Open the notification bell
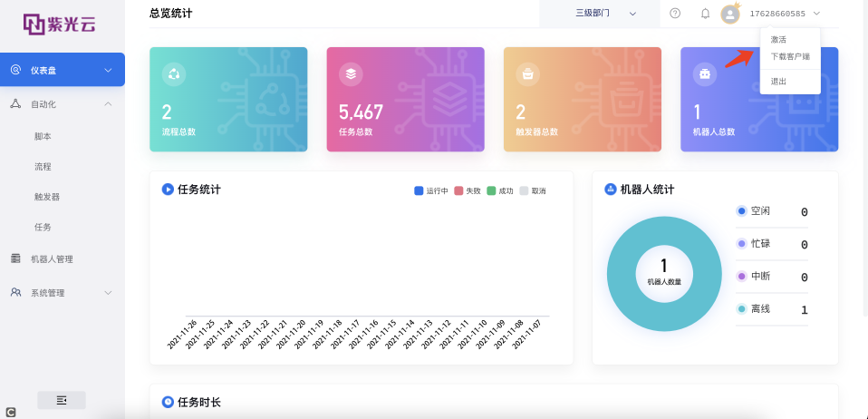 [x=705, y=14]
